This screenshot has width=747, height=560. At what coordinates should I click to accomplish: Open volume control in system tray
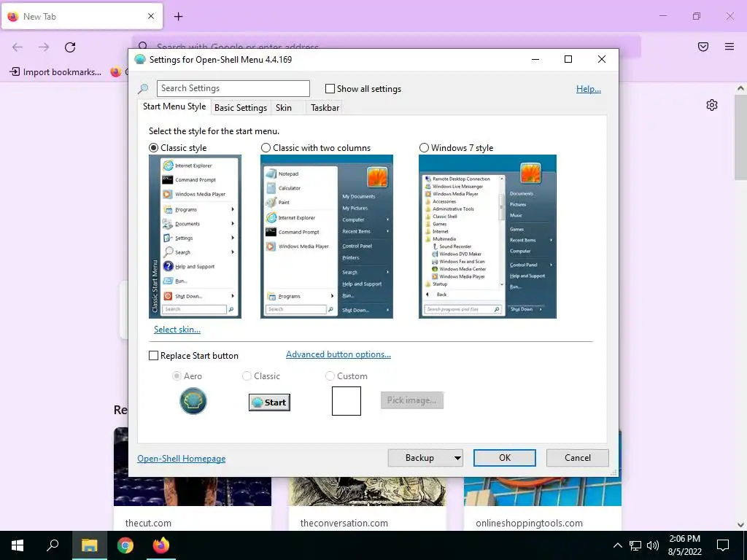tap(653, 545)
